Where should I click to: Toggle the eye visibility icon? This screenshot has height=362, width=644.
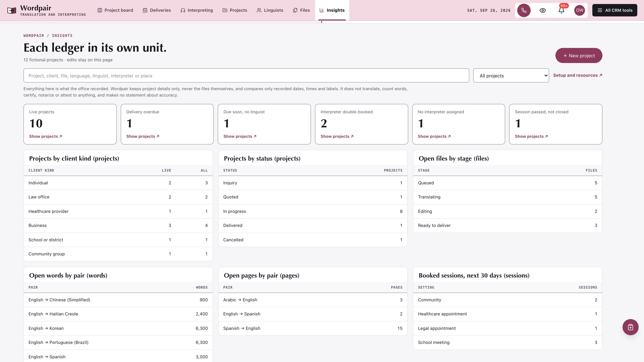point(543,10)
